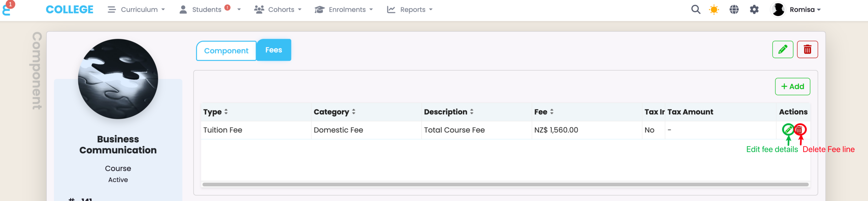The image size is (868, 201).
Task: Click the horizontal table scrollbar
Action: click(x=505, y=184)
